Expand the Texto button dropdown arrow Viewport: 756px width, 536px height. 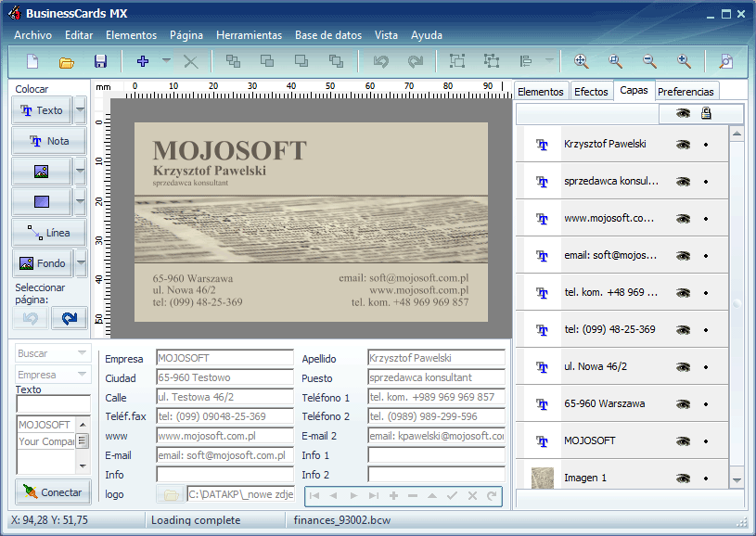(x=80, y=110)
